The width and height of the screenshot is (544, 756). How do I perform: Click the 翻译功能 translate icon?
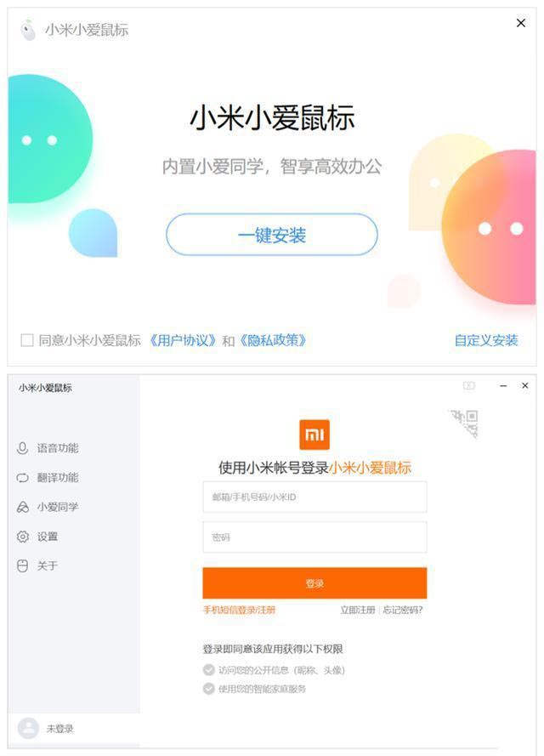(x=23, y=478)
